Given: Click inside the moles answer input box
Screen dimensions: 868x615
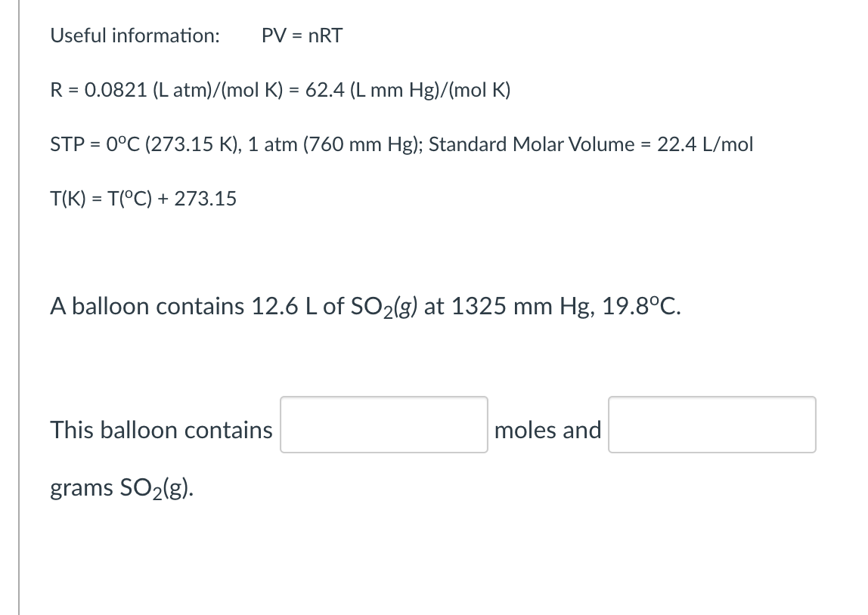Looking at the screenshot, I should tap(383, 425).
